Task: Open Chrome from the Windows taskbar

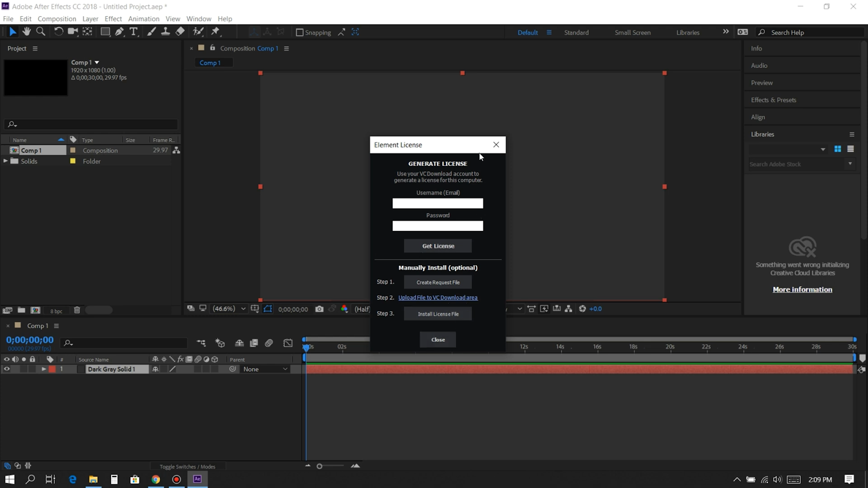Action: pos(156,479)
